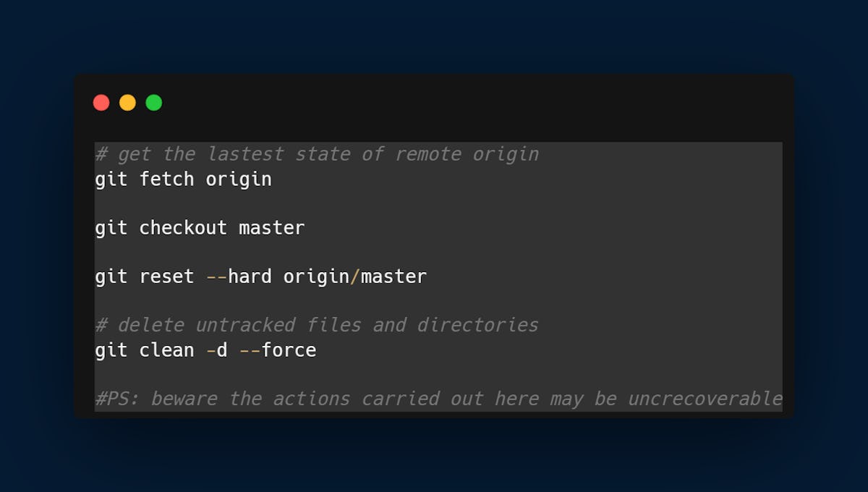868x492 pixels.
Task: Click the "#PS" text in the last comment
Action: coord(117,399)
